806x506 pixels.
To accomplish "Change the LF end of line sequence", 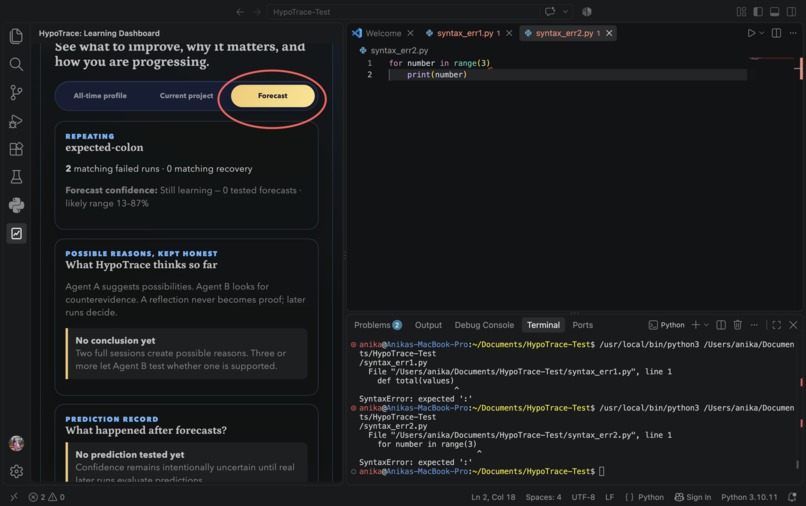I will click(610, 497).
